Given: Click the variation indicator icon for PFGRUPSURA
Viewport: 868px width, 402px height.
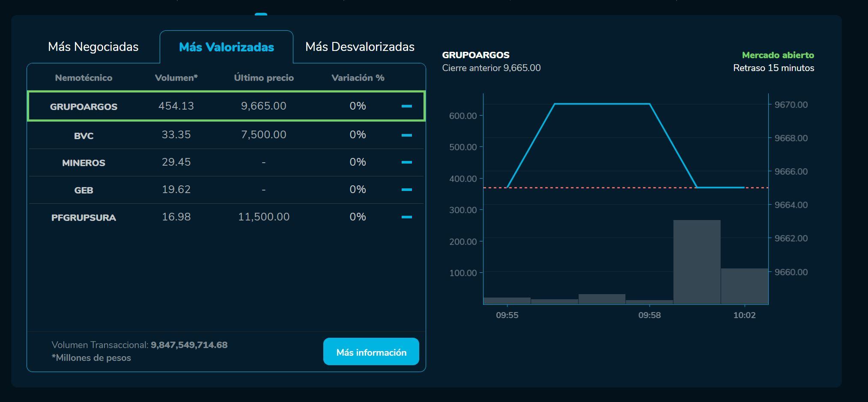Looking at the screenshot, I should point(406,217).
